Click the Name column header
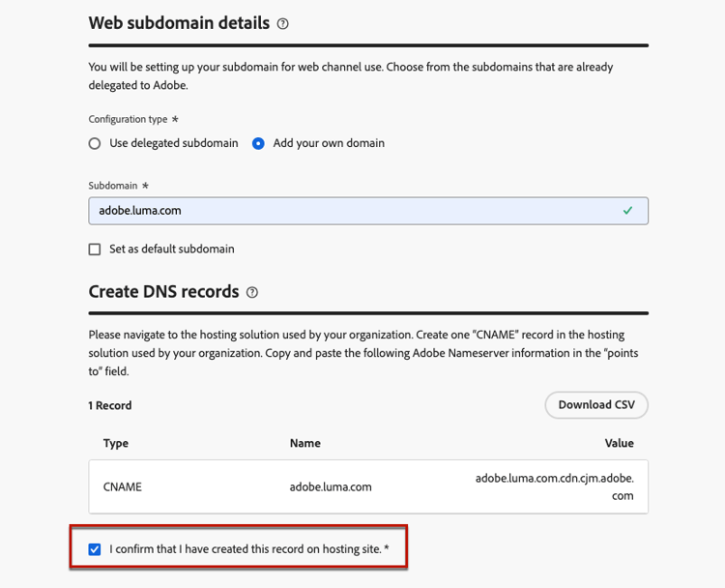This screenshot has height=588, width=725. click(x=304, y=443)
